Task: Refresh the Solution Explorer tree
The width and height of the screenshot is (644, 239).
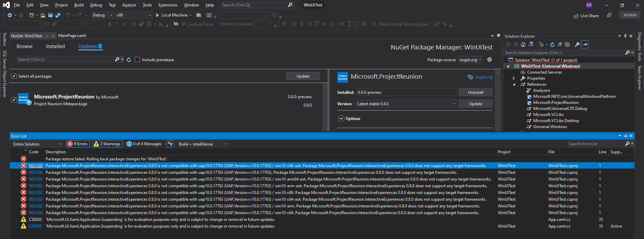Action: [x=552, y=44]
